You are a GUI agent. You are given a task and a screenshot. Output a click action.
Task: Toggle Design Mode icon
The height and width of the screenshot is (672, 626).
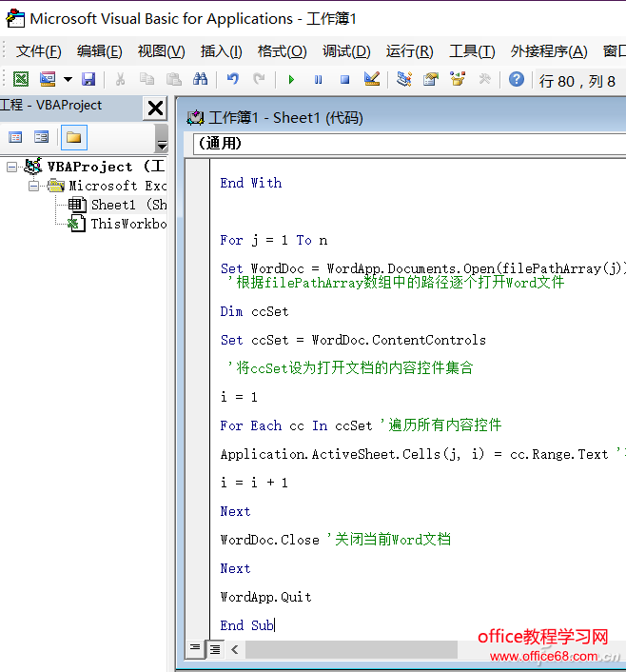(x=371, y=79)
